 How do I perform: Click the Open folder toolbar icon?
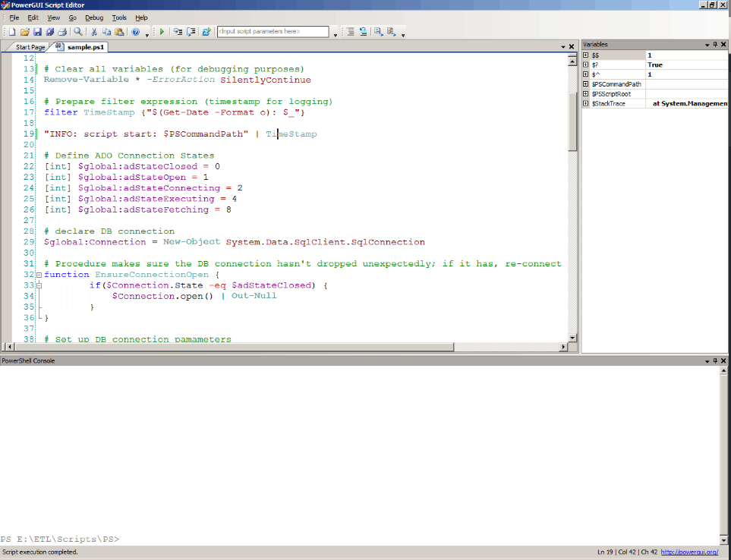pyautogui.click(x=25, y=32)
